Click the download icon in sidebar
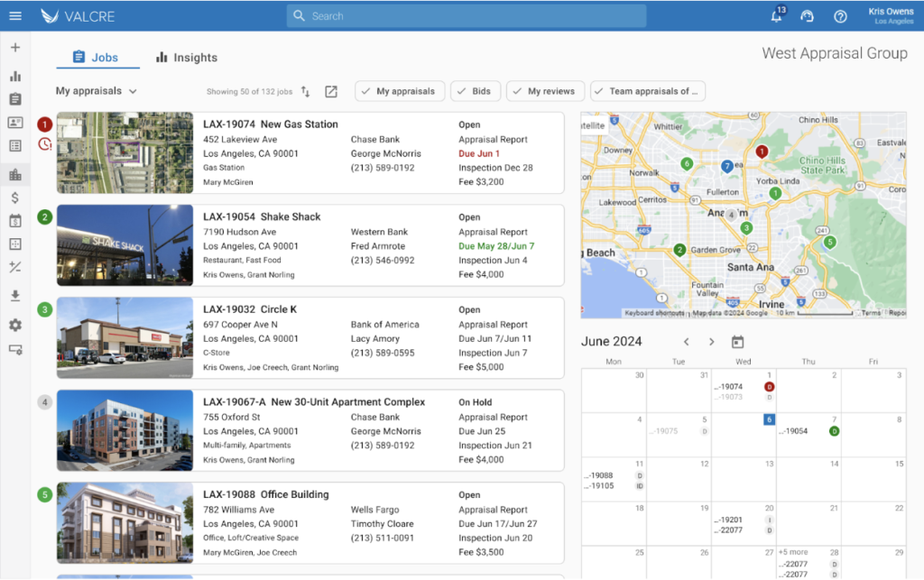The width and height of the screenshot is (924, 580). click(x=15, y=296)
